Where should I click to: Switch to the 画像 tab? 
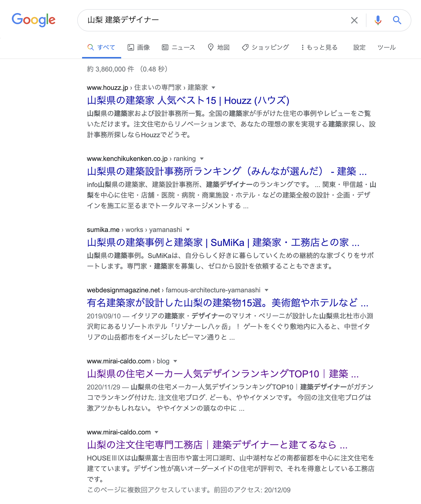[139, 47]
